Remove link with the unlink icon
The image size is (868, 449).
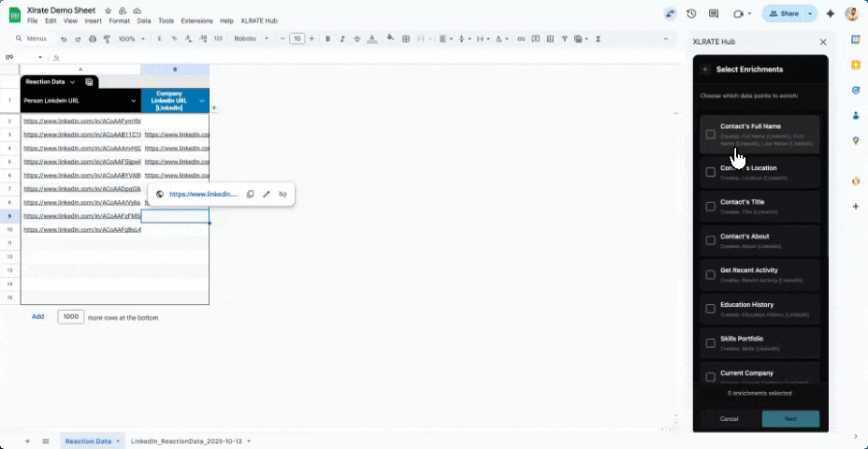(x=282, y=195)
